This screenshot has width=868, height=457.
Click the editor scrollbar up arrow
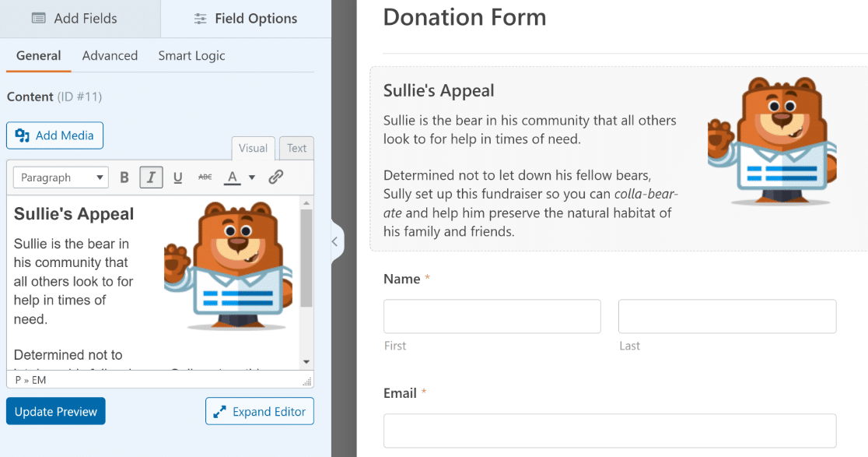click(306, 203)
